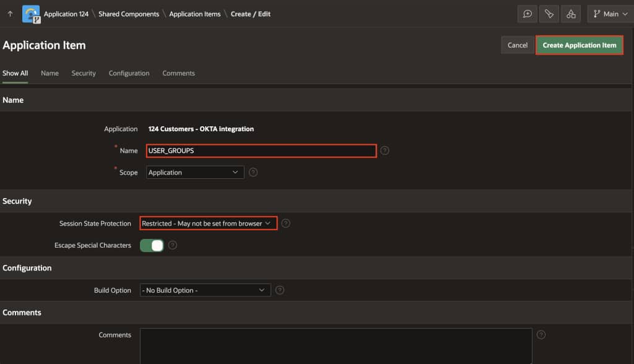
Task: Open help for Session State Protection
Action: (x=285, y=223)
